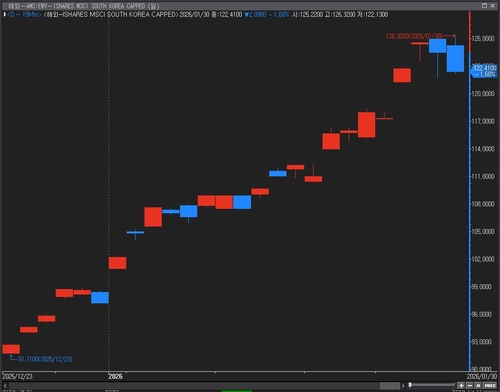Click the 2026 year label on the time axis
The height and width of the screenshot is (392, 500).
115,376
